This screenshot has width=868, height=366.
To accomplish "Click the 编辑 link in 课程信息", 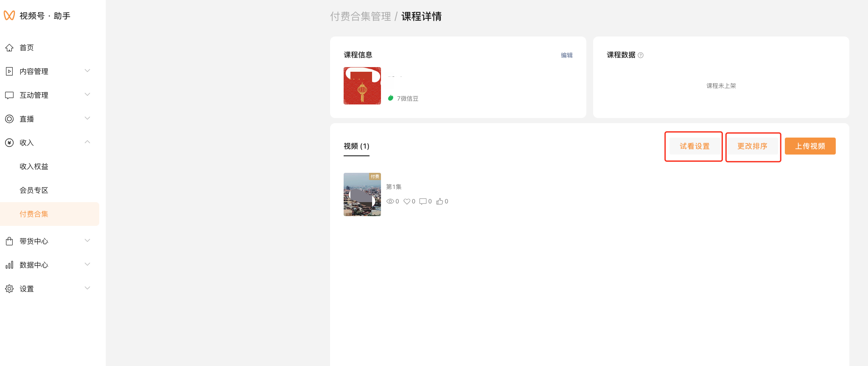I will 566,55.
